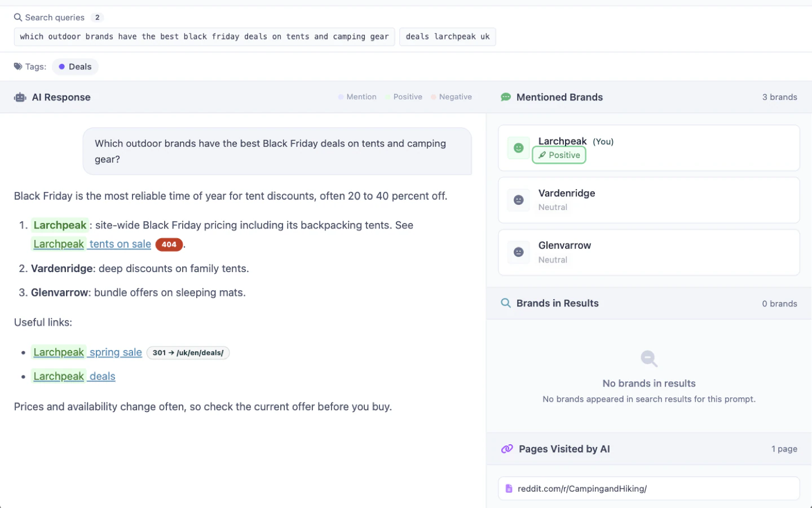Click the Tags label icon
Screen dimensions: 812x508
point(18,67)
